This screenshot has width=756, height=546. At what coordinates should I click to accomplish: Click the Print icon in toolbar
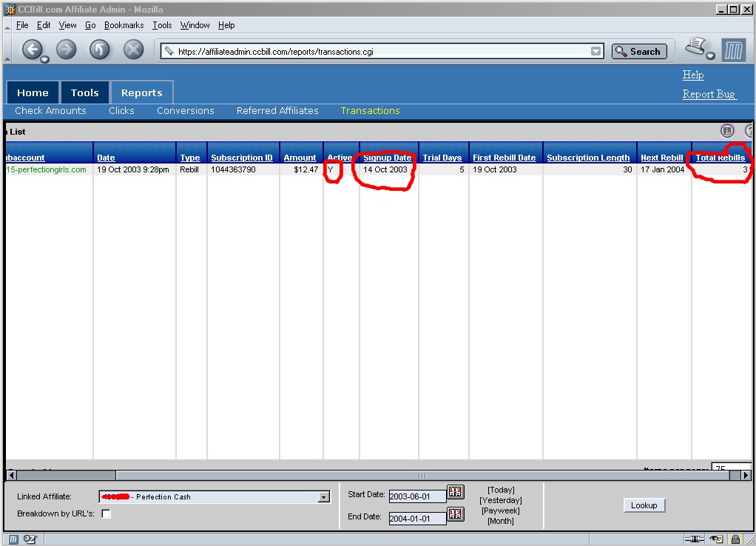(695, 49)
